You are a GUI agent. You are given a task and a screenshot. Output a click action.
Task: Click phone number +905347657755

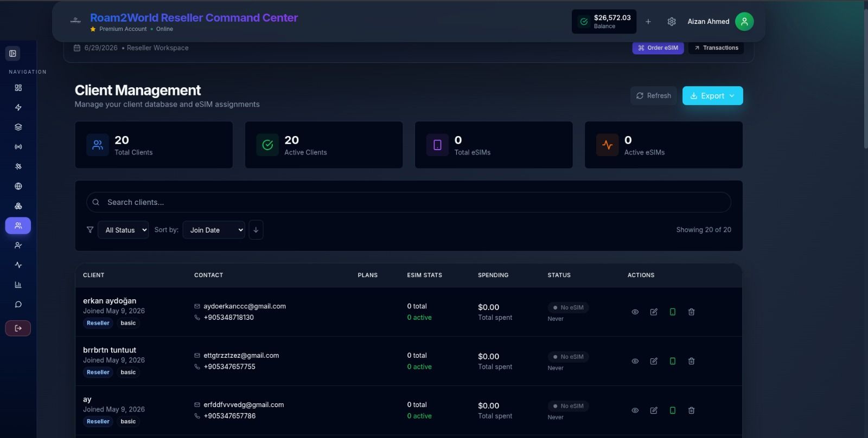tap(229, 367)
